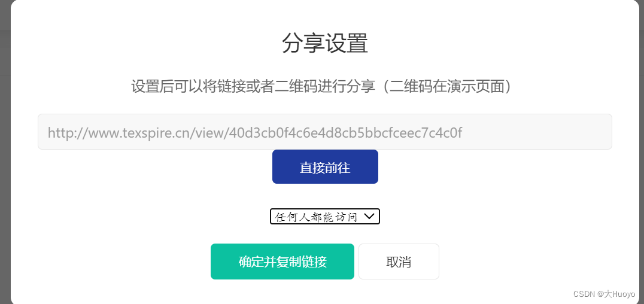This screenshot has height=304, width=644.
Task: Click the hash portion of the URL
Action: pyautogui.click(x=346, y=133)
